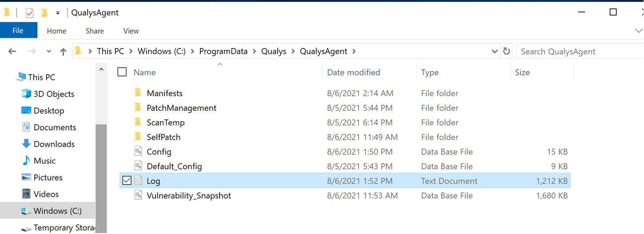Click the Back navigation arrow
The width and height of the screenshot is (644, 234).
[12, 52]
